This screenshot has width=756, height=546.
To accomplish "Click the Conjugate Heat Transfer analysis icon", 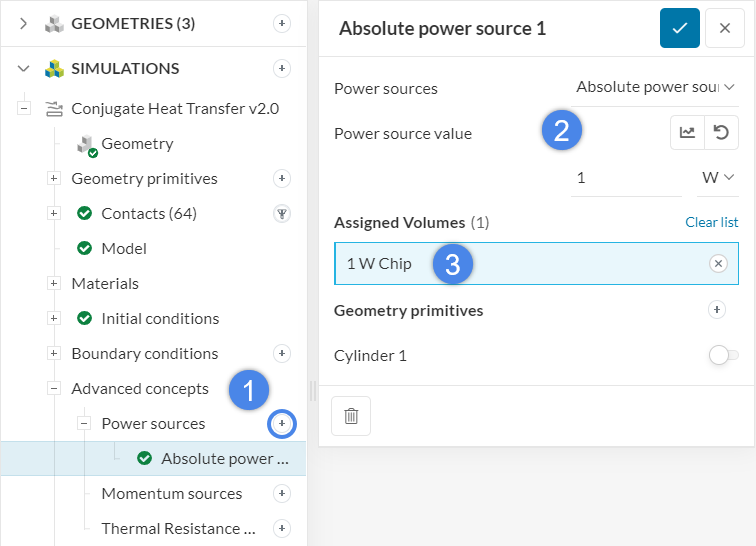I will coord(54,109).
